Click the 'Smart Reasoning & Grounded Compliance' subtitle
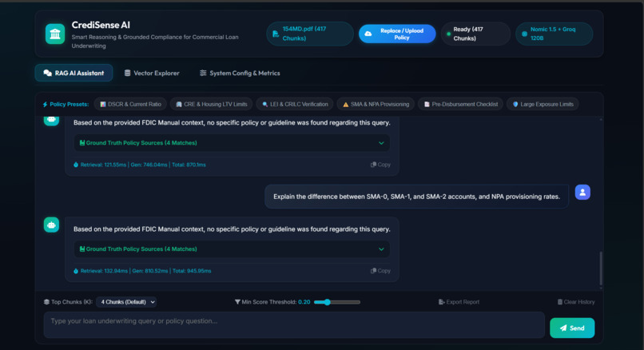644x350 pixels. pos(155,41)
